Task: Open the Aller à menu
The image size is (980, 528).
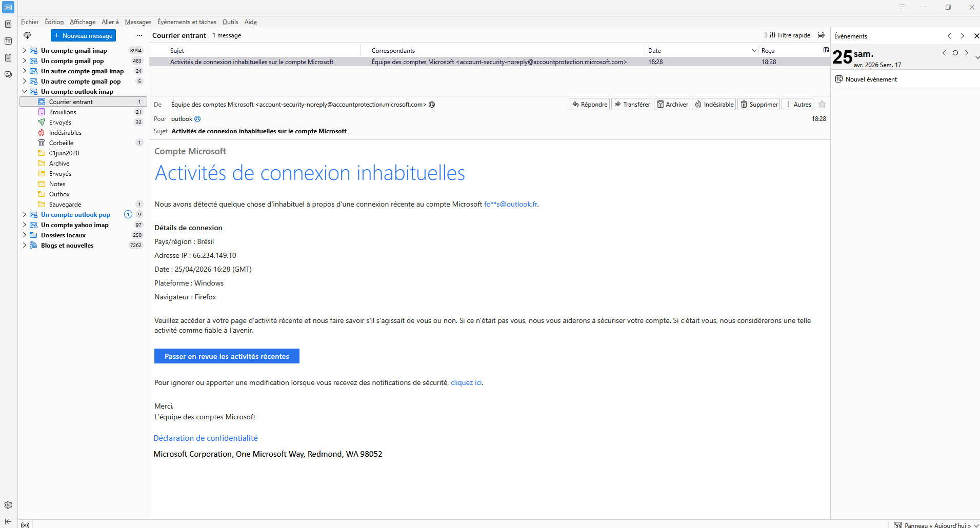Action: (x=110, y=22)
